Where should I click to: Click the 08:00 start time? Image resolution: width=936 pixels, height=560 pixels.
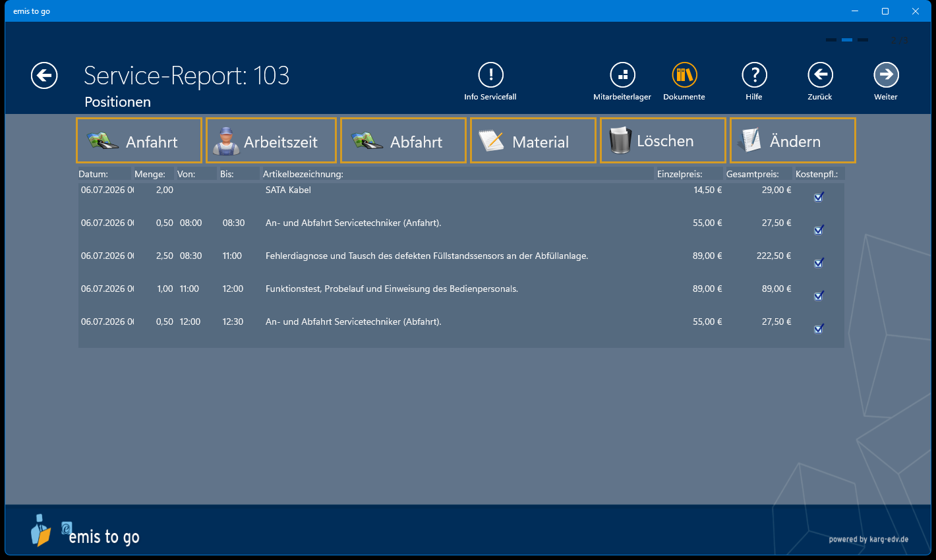190,223
